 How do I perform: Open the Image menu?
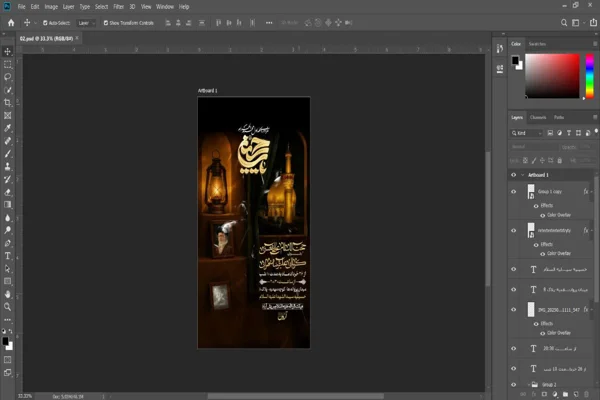[x=51, y=7]
